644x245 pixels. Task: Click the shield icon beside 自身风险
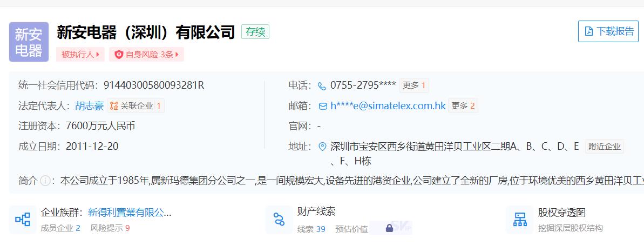119,54
